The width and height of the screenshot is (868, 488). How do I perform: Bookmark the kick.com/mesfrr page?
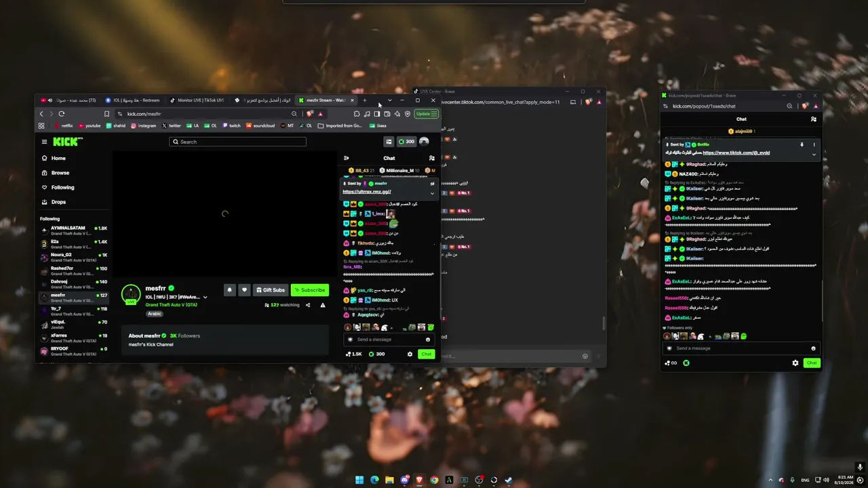(x=106, y=114)
